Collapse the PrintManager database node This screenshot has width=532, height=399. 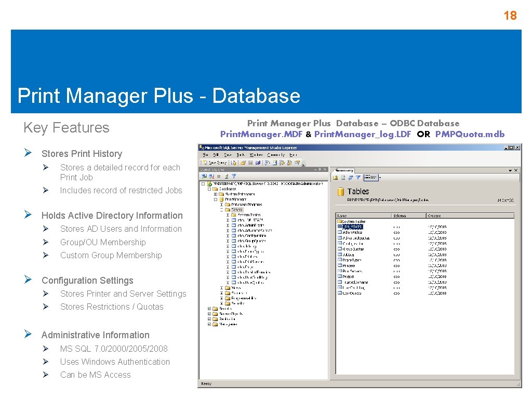tap(216, 199)
